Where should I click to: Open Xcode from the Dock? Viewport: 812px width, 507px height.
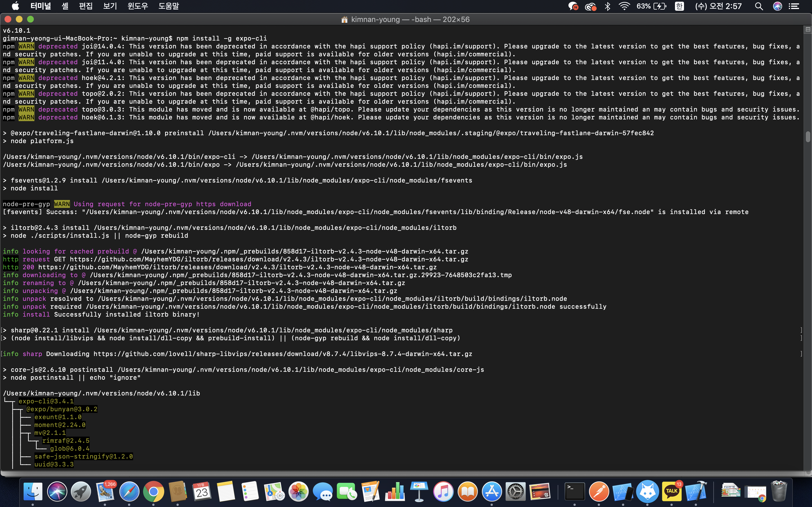click(696, 492)
